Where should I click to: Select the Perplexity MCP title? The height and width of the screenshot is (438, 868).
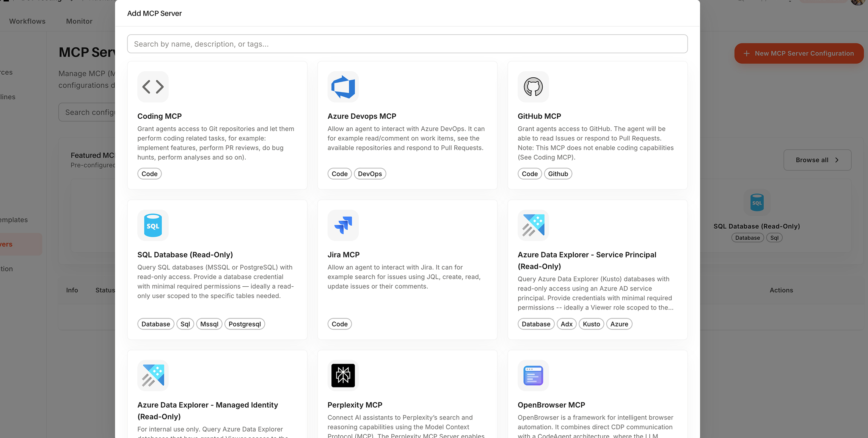355,405
